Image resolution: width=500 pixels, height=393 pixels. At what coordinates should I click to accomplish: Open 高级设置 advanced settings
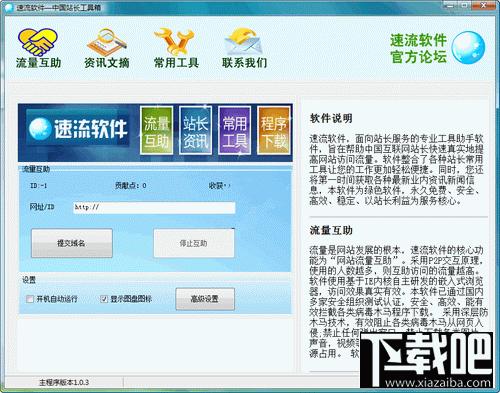point(205,299)
